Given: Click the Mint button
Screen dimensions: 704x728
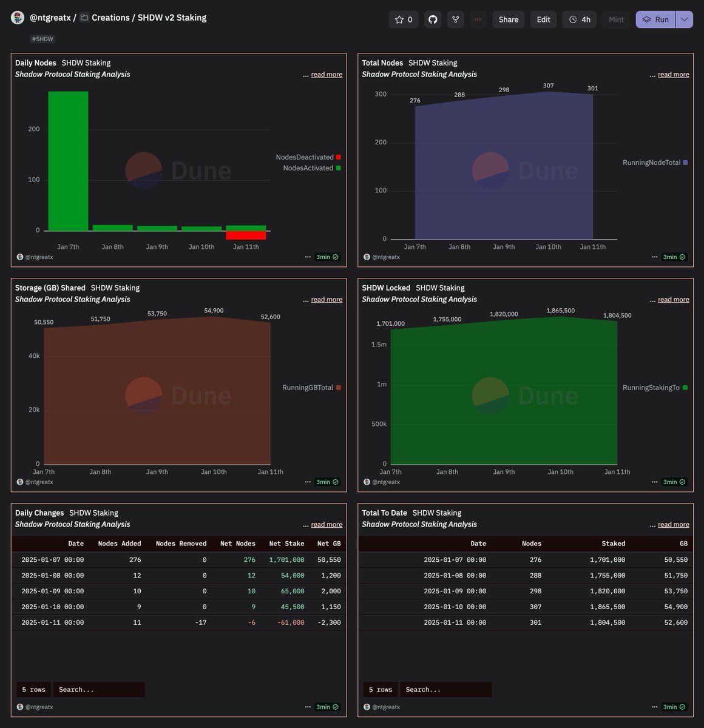Looking at the screenshot, I should click(616, 19).
